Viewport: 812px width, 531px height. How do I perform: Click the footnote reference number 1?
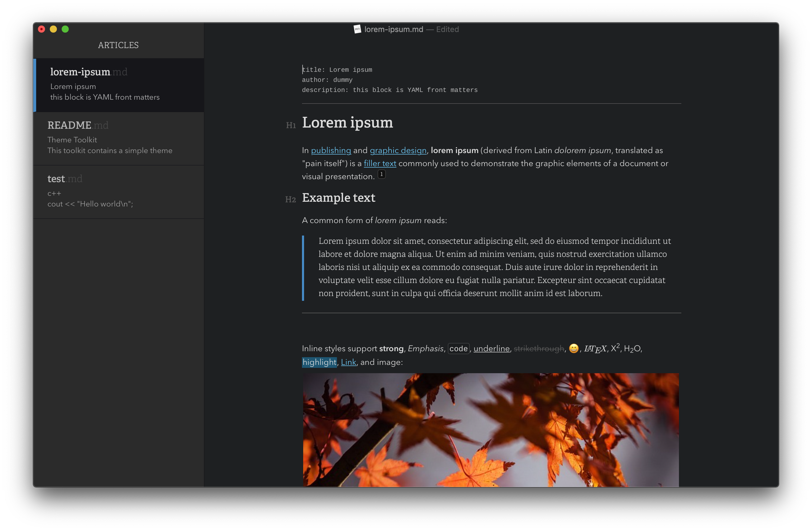click(381, 174)
